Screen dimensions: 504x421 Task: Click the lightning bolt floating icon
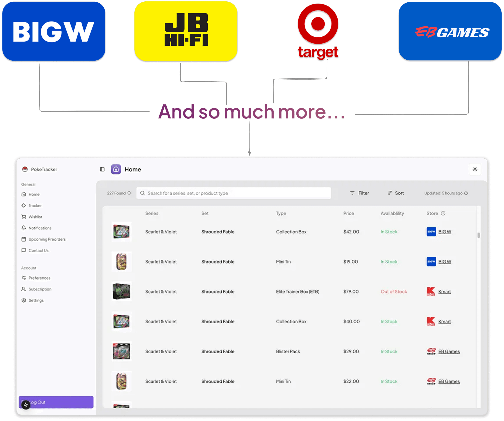(x=26, y=405)
